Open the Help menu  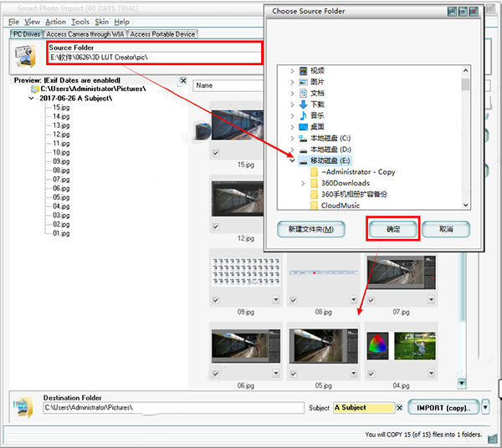pyautogui.click(x=121, y=22)
